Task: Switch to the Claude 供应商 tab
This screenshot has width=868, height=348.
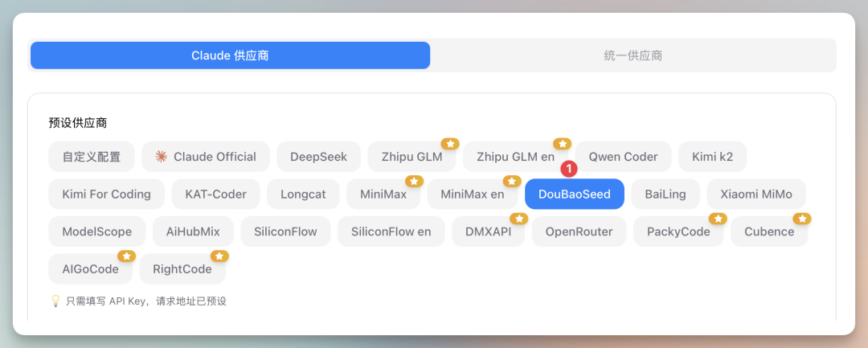Action: click(x=231, y=55)
